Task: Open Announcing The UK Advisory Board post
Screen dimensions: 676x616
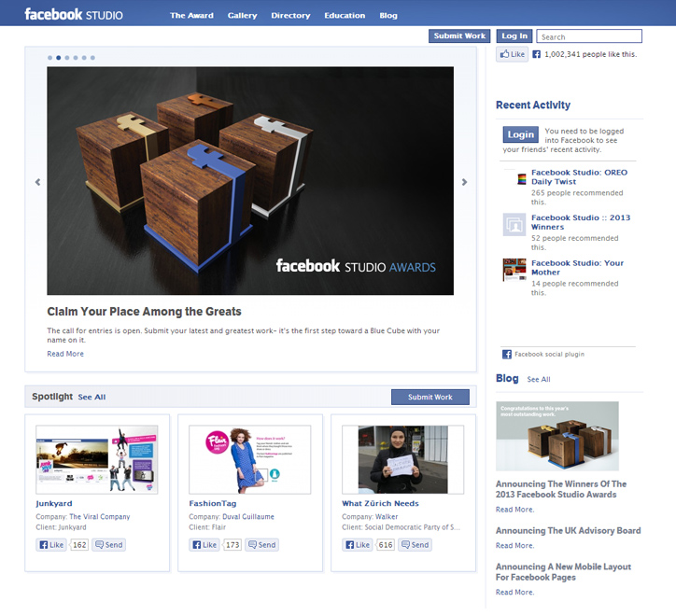Action: [569, 531]
